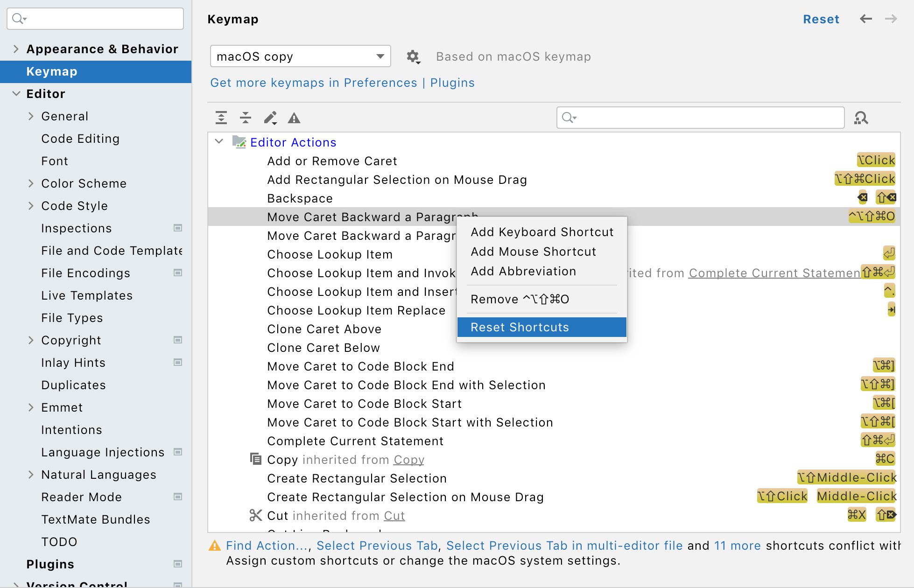Click the Reset button in top right
The width and height of the screenshot is (914, 588).
tap(821, 19)
